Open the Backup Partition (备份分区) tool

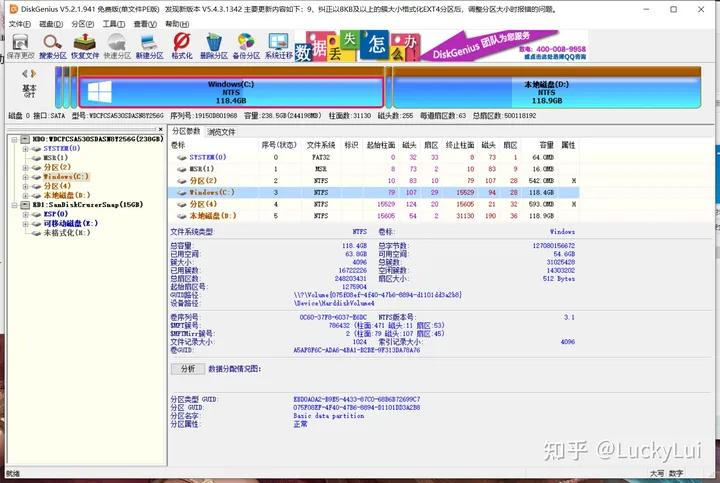[x=244, y=43]
